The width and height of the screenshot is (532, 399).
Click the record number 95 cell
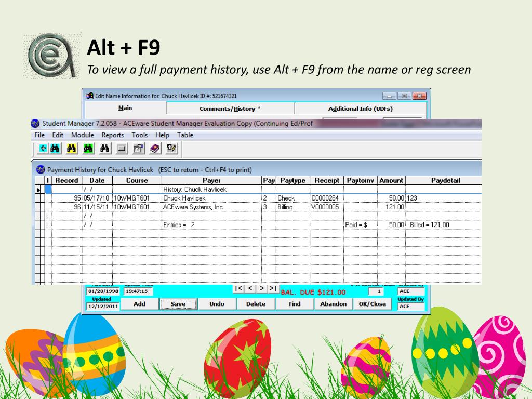tap(66, 198)
